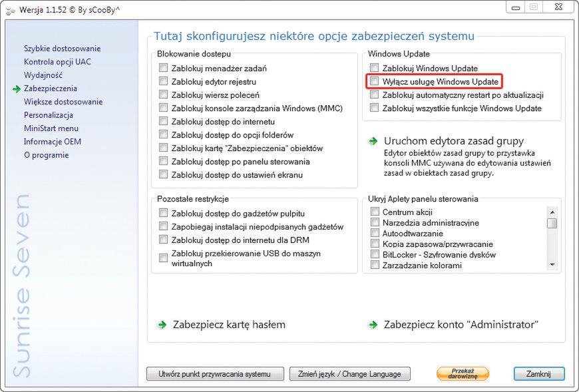Screen dimensions: 579x392
Task: Launch Uruchom edytora zasad grupy link
Action: 454,141
